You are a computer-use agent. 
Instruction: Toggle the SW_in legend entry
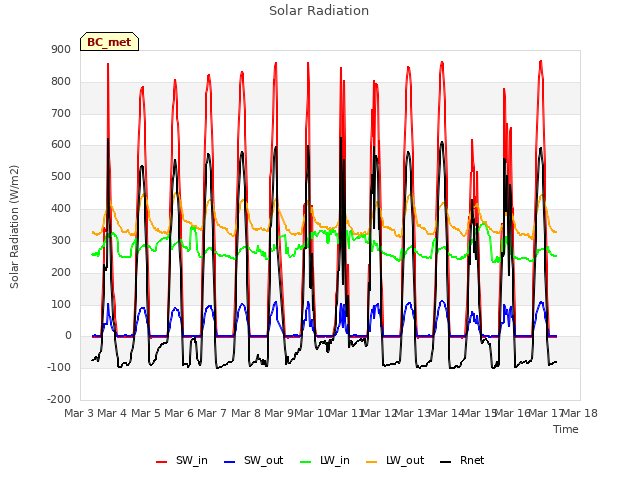point(182,460)
